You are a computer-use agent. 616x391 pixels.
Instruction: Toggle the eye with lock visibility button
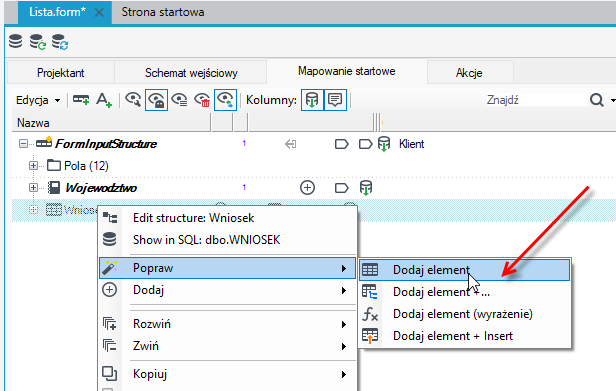tap(156, 100)
